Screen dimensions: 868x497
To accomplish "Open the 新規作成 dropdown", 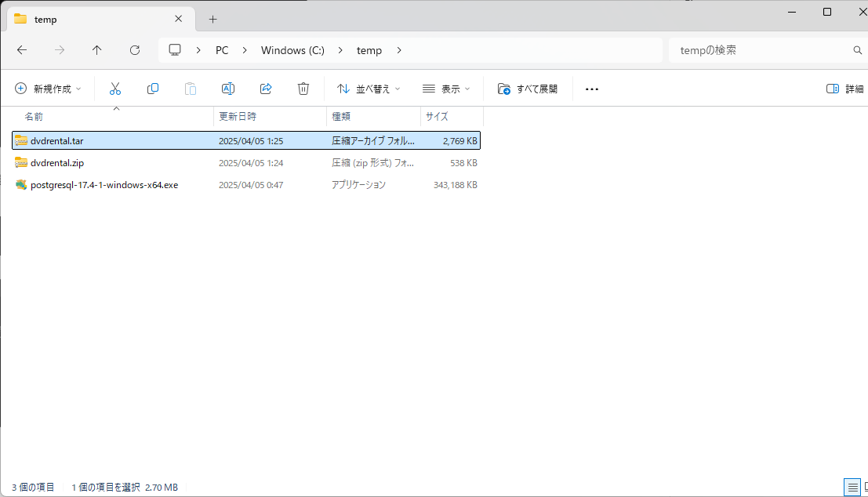I will pos(48,89).
